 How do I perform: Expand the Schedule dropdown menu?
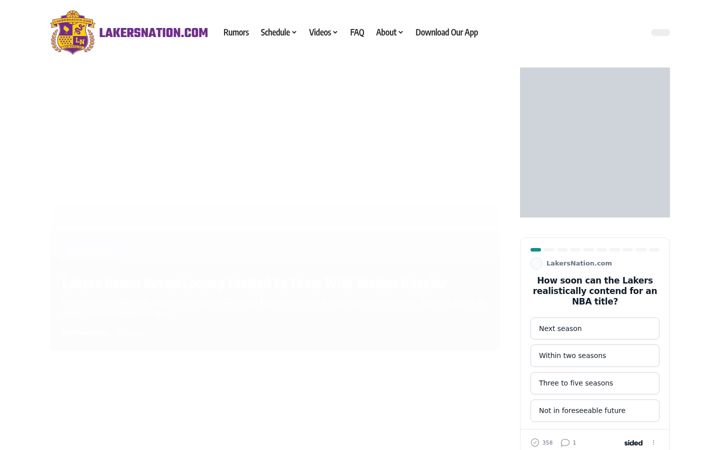click(278, 32)
